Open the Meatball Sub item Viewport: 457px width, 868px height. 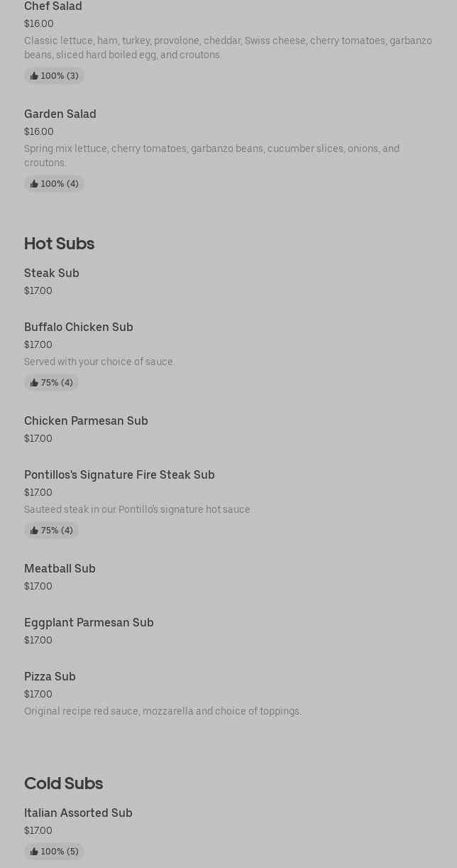pos(60,569)
